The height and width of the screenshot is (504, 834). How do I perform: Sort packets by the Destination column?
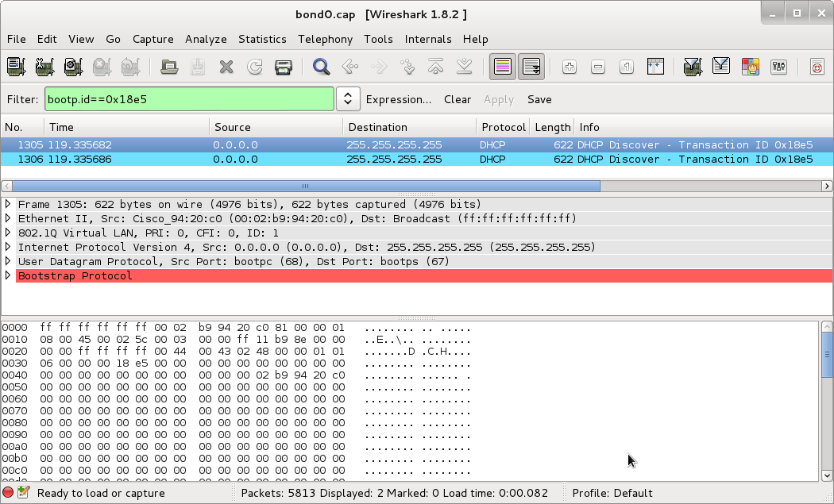pos(410,127)
